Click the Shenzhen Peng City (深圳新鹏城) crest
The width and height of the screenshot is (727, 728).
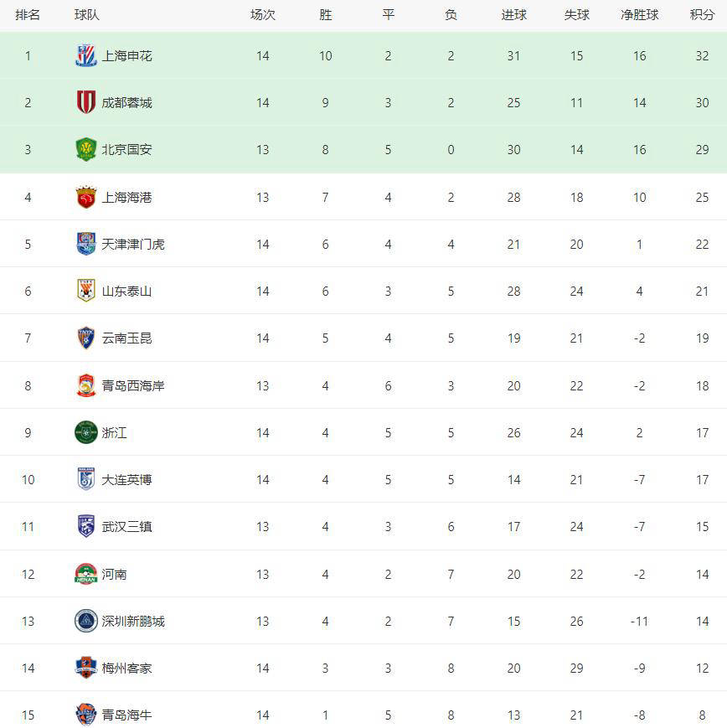[86, 621]
